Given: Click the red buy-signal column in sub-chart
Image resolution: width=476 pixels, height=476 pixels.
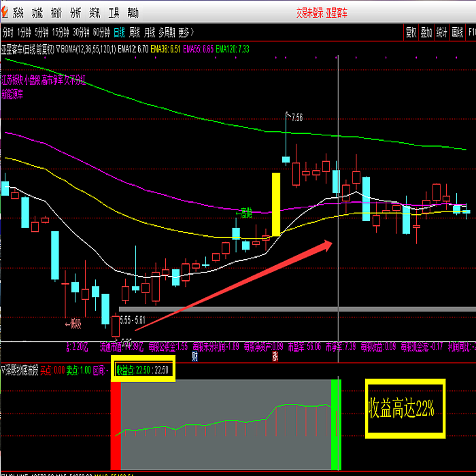Looking at the screenshot, I should [116, 426].
